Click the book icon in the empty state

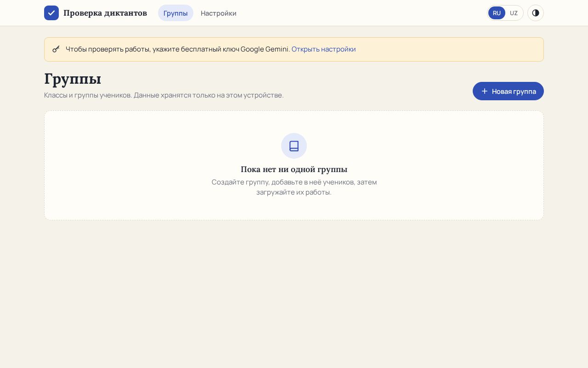click(x=294, y=146)
